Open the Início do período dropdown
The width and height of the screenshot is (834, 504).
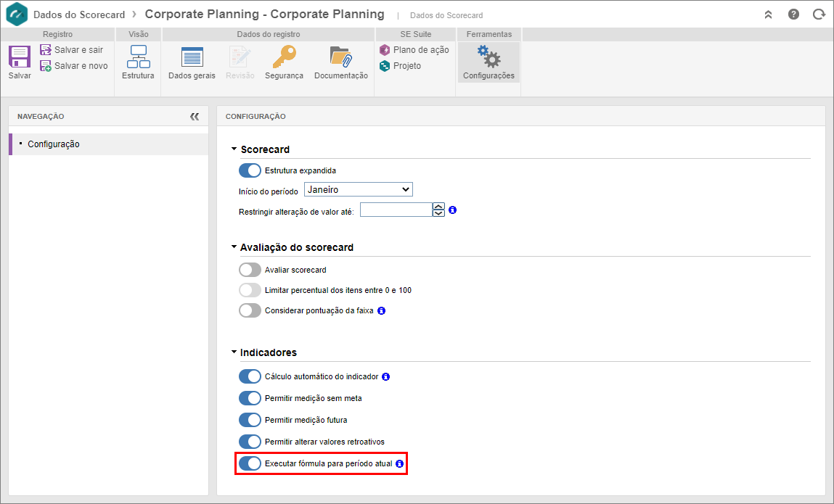[x=359, y=189]
